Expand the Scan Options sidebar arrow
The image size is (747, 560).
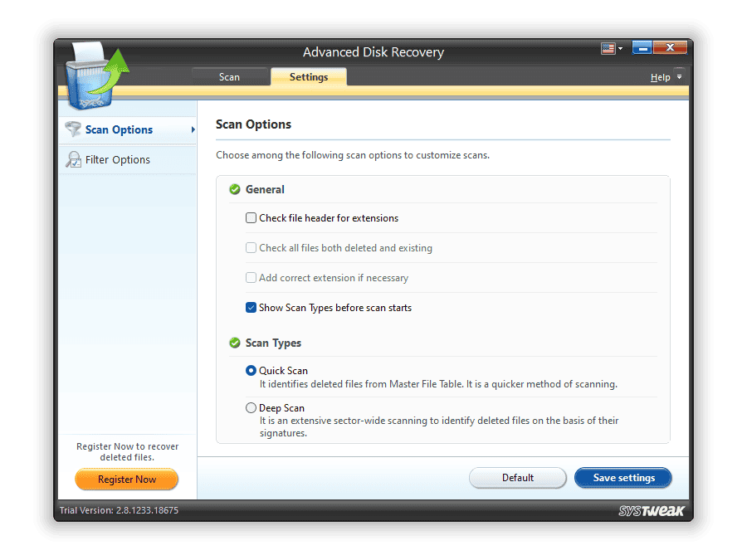click(x=193, y=129)
